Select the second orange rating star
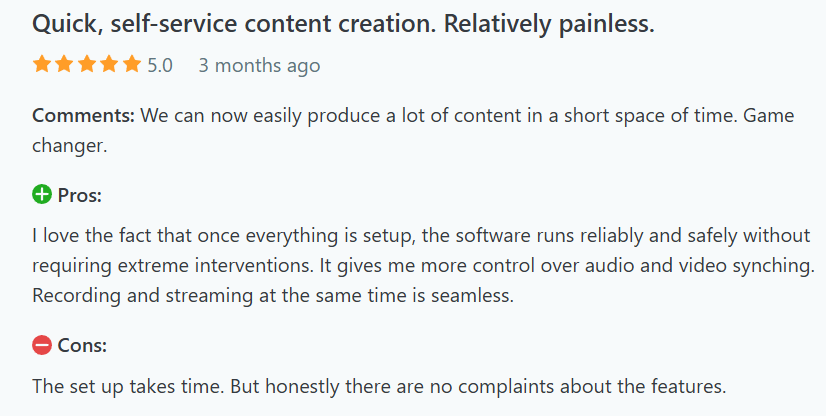Viewport: 826px width, 416px height. point(64,64)
